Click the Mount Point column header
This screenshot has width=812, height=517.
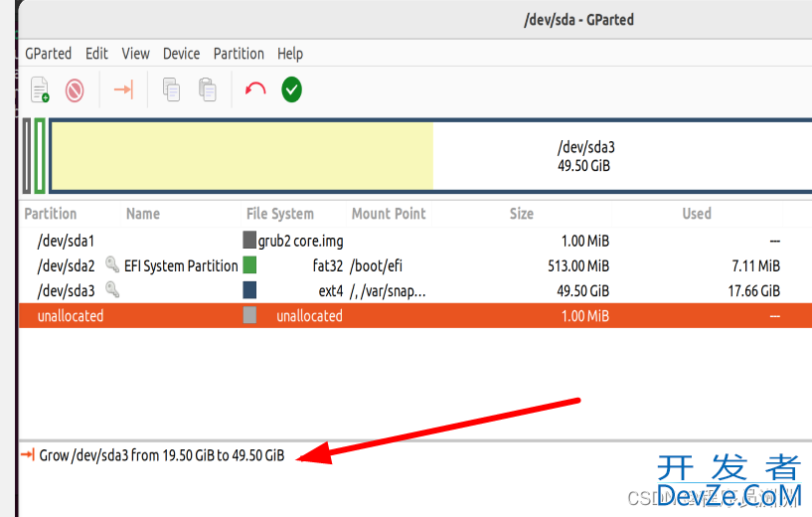[389, 214]
